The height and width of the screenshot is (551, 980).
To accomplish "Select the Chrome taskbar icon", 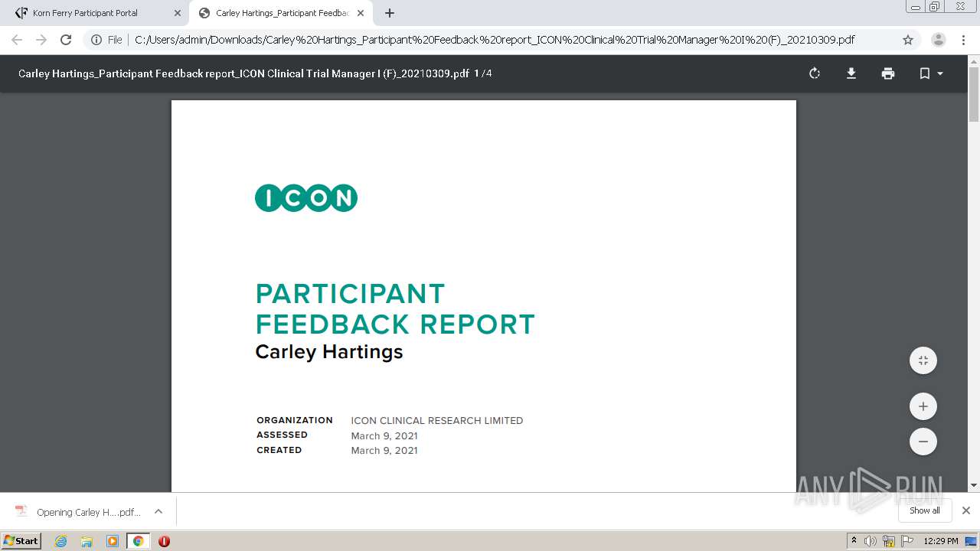I will [138, 541].
